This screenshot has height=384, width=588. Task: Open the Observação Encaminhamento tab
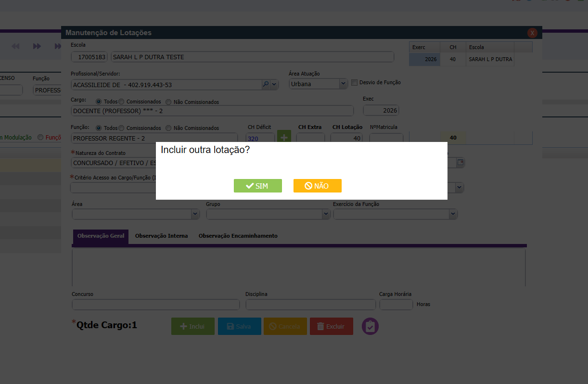coord(238,236)
